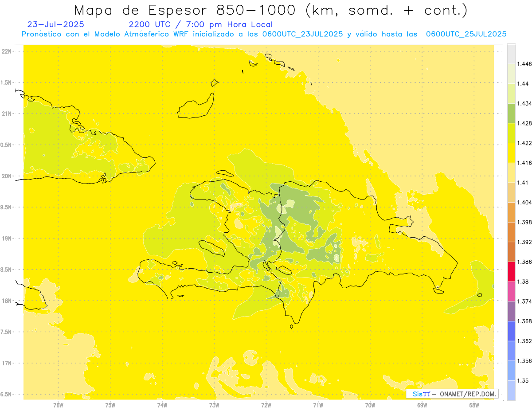532x411 pixels.
Task: Click the valid-until timestamp '0600UTC_25JUL2025'
Action: tap(466, 34)
